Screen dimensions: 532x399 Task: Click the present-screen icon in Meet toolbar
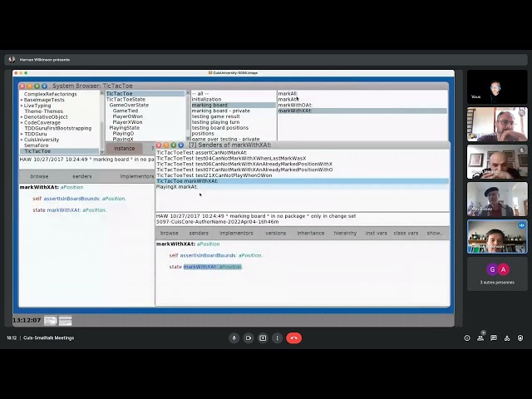point(263,338)
